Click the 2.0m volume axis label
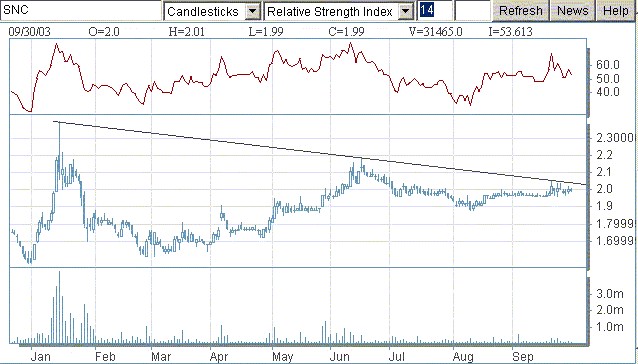This screenshot has width=638, height=364. pyautogui.click(x=610, y=310)
